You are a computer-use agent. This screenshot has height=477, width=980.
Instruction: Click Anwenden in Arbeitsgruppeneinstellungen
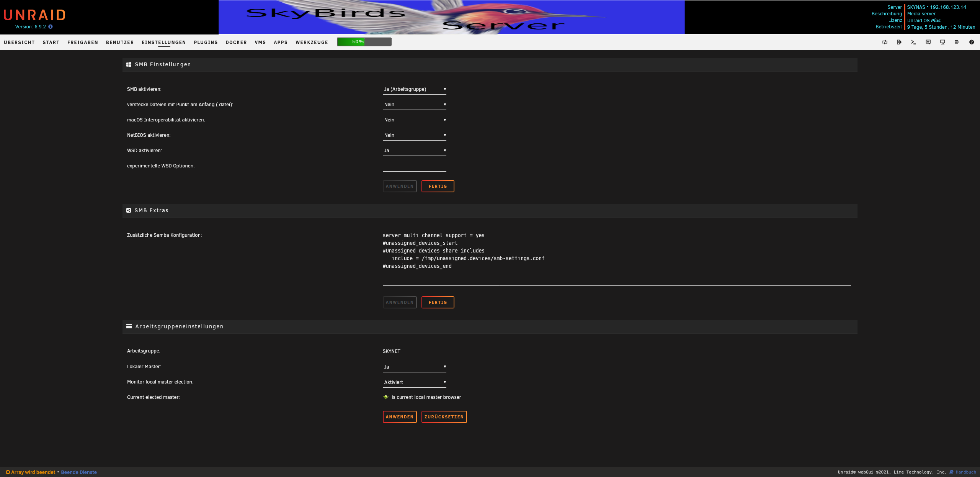[x=400, y=417]
